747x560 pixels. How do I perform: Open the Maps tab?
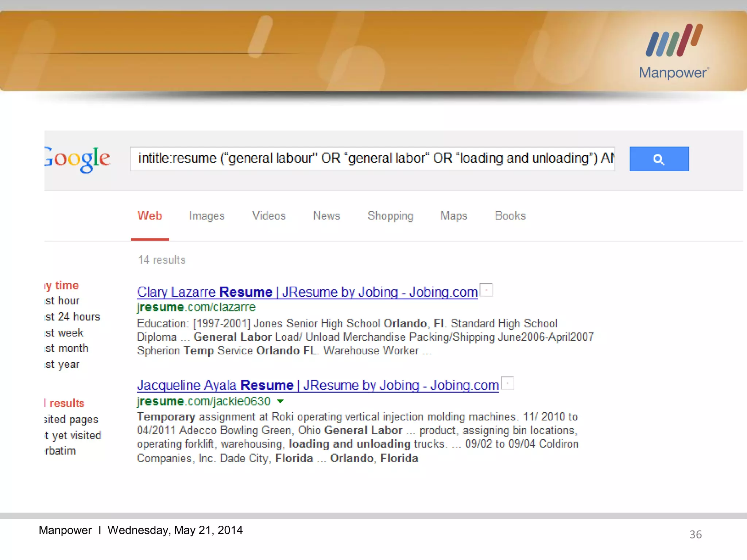tap(453, 216)
